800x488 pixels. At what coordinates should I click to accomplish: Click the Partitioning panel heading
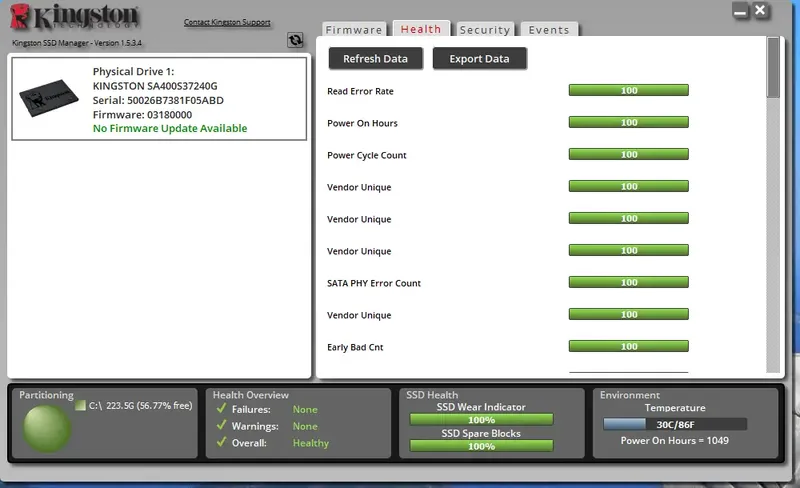pyautogui.click(x=46, y=395)
